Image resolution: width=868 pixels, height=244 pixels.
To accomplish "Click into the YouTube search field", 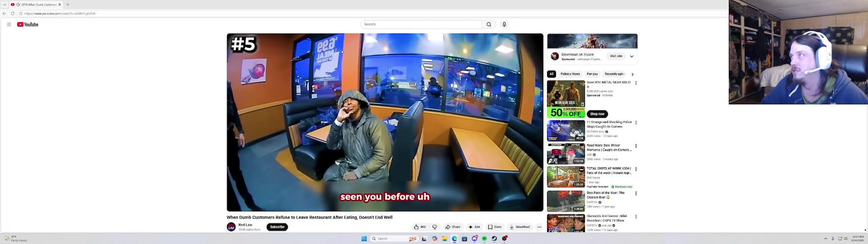I will coord(421,24).
